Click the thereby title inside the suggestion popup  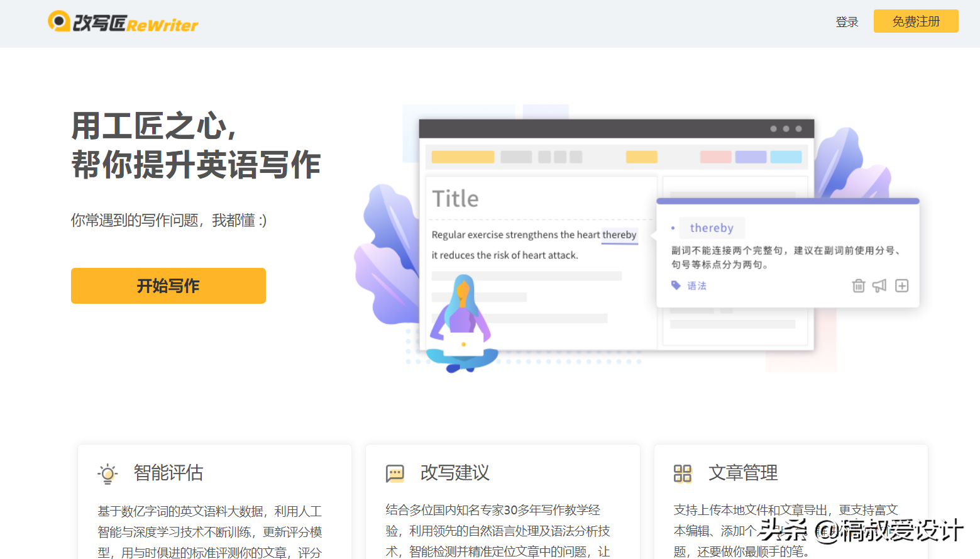tap(712, 228)
